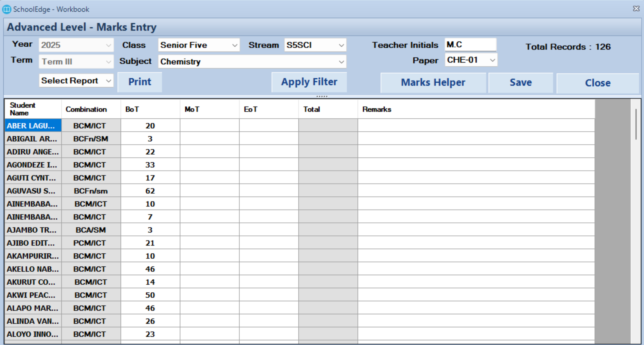Click the MoT cell for ABER LAGU
This screenshot has width=644, height=345.
point(209,126)
